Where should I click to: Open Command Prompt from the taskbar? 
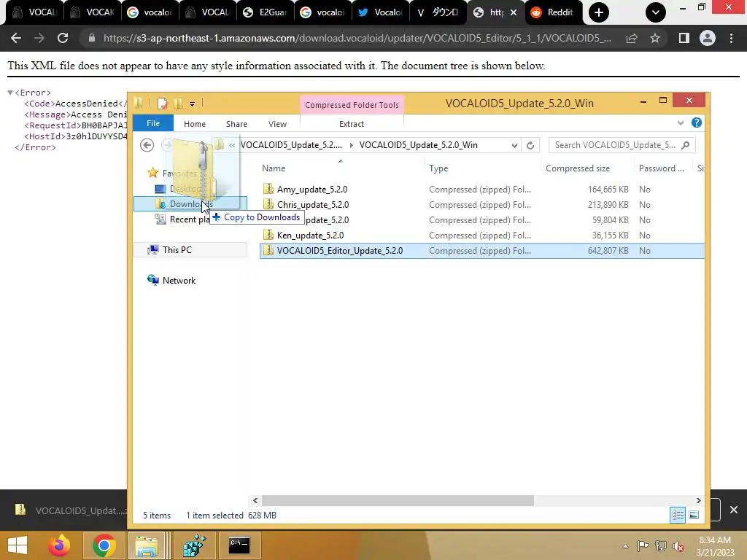[239, 545]
